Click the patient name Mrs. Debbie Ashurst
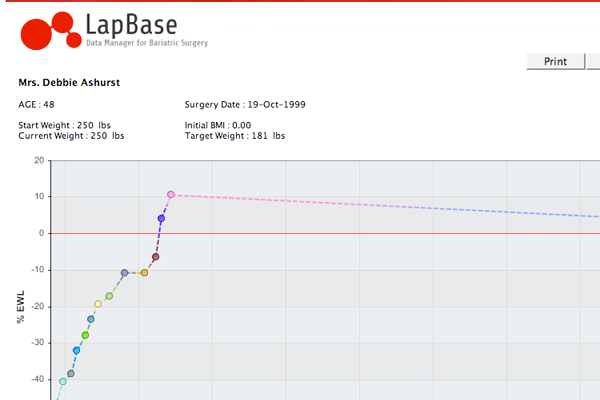Viewport: 600px width, 400px height. tap(69, 82)
